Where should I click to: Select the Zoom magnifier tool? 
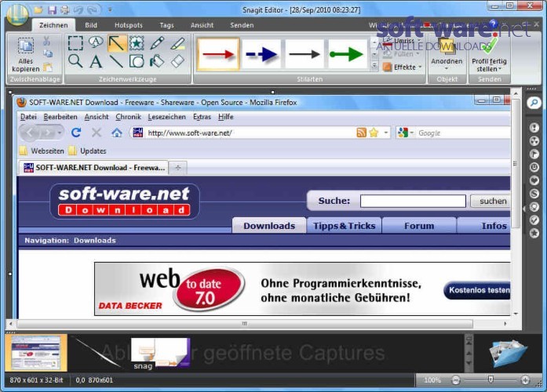(75, 61)
